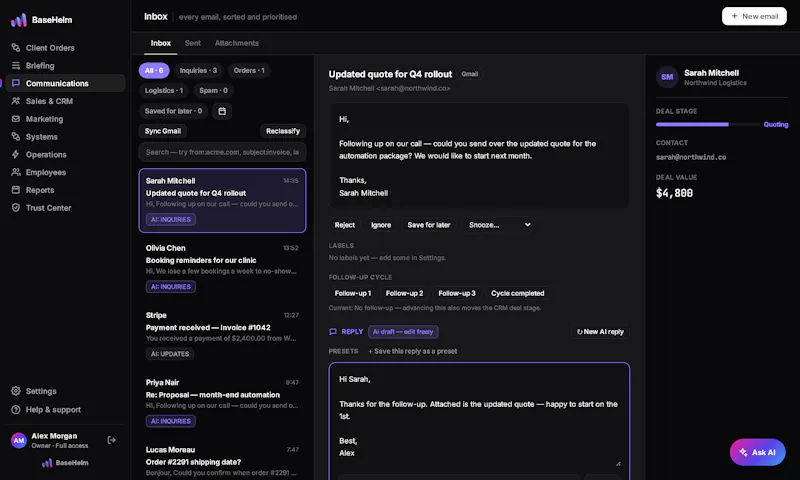Switch to the Attachments tab
Viewport: 800px width, 480px height.
pyautogui.click(x=237, y=43)
